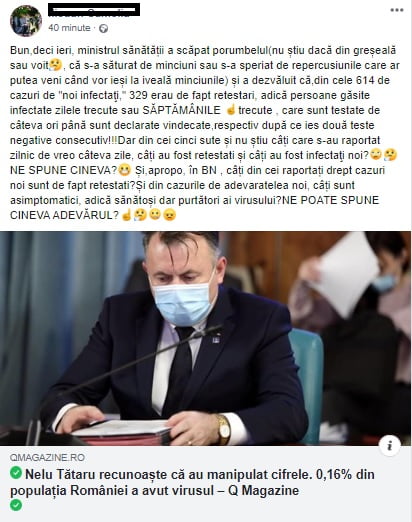Click the sad face emoji ending the post
The height and width of the screenshot is (522, 412).
169,215
